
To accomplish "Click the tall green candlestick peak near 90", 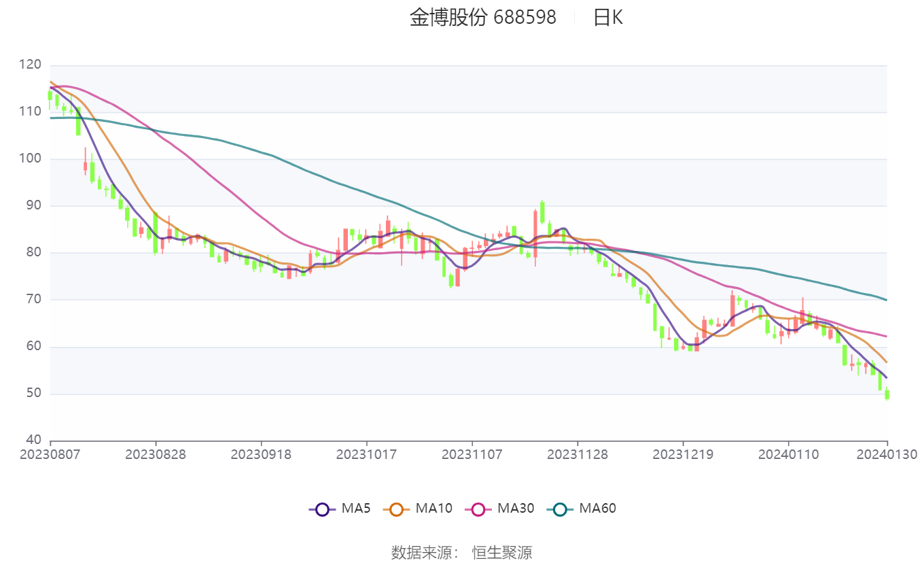I will (542, 212).
